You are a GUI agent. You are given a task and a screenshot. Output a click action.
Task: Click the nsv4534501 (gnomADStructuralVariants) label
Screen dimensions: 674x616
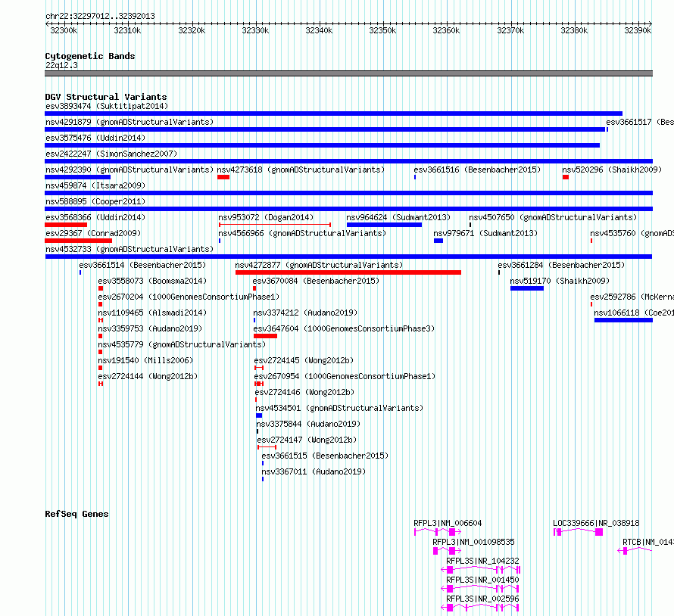[x=339, y=408]
